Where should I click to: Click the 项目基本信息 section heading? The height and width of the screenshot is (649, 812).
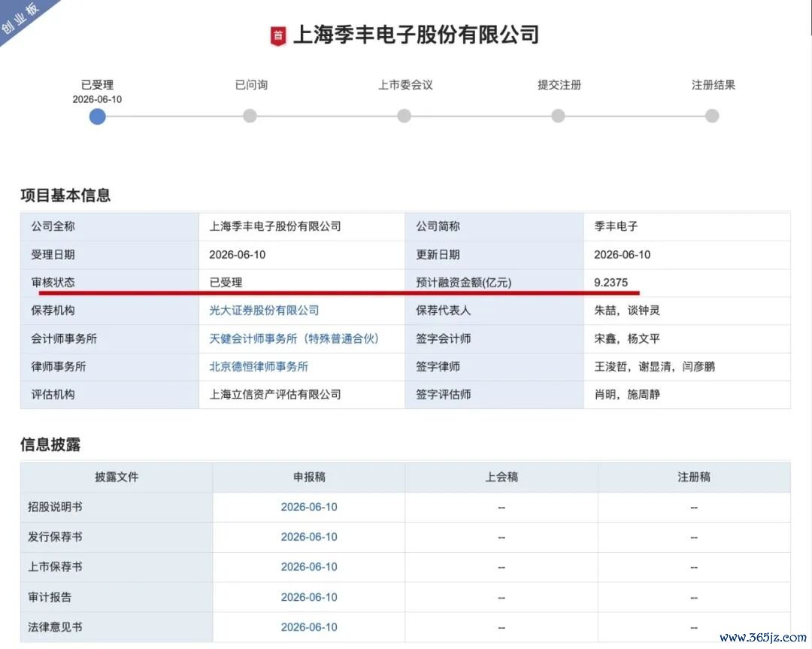coord(65,196)
